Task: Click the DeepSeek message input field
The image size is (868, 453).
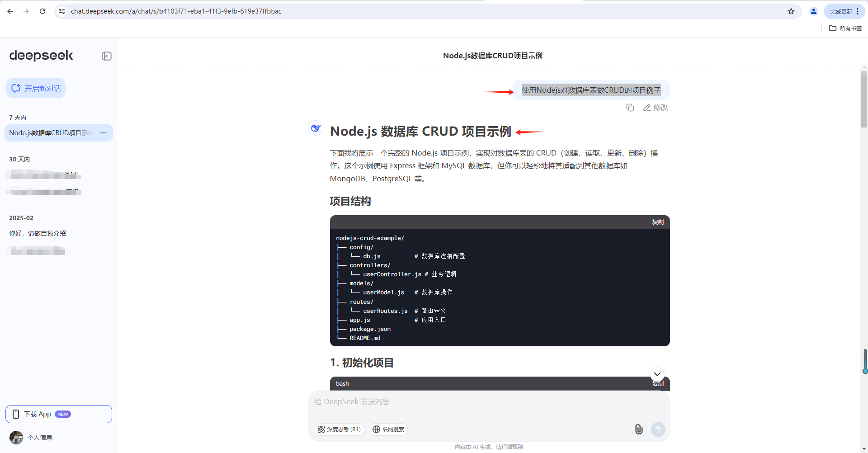Action: pyautogui.click(x=488, y=401)
